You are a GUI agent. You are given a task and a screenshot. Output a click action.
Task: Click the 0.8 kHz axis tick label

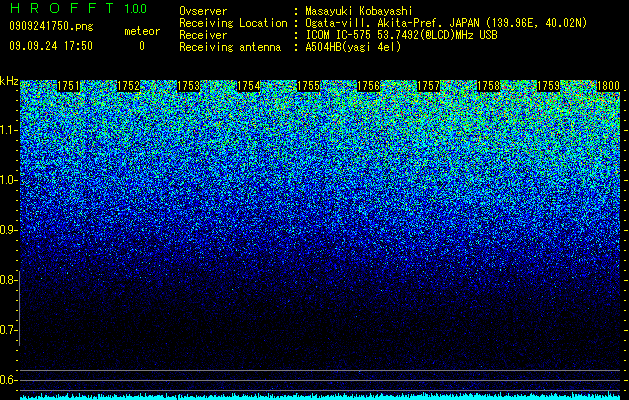point(8,280)
